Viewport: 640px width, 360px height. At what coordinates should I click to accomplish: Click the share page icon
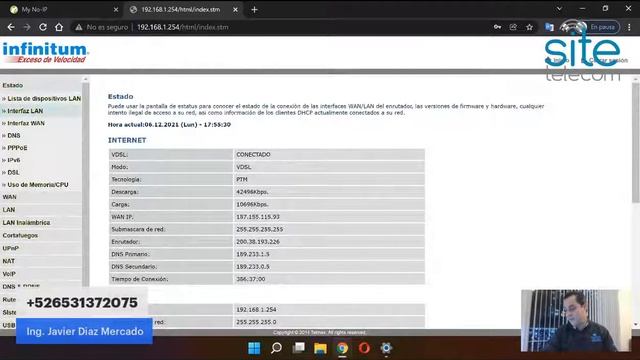513,27
